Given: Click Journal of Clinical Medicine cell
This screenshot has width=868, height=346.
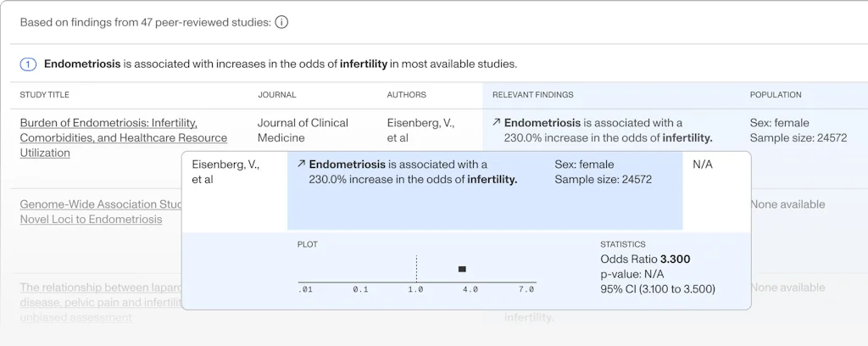Looking at the screenshot, I should coord(303,130).
